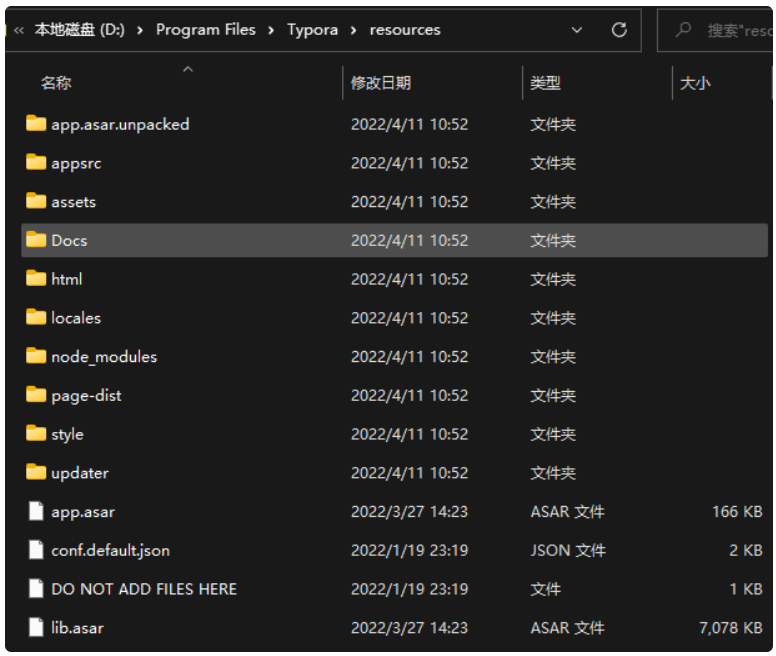Click the 文件夹 type in the Docs row

pyautogui.click(x=553, y=240)
